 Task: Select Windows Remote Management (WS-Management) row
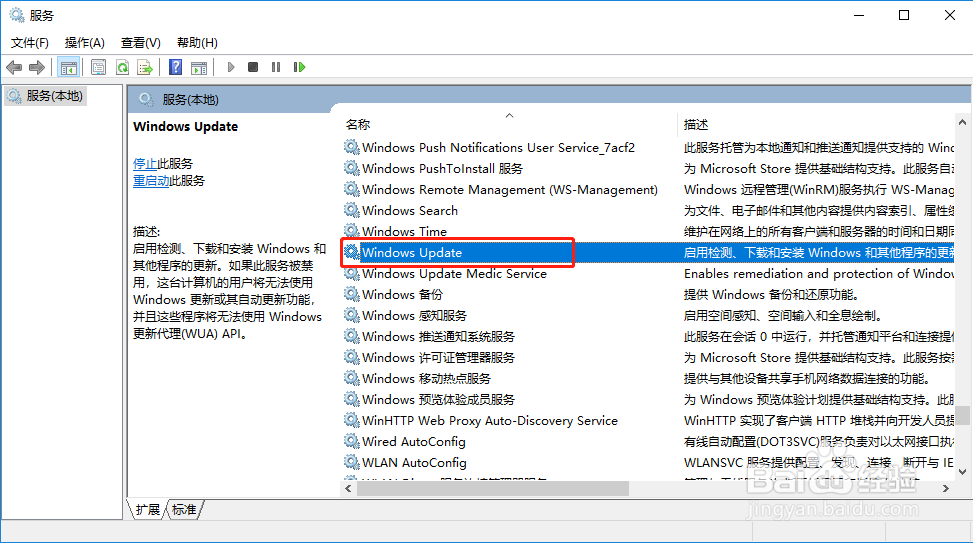(x=509, y=190)
